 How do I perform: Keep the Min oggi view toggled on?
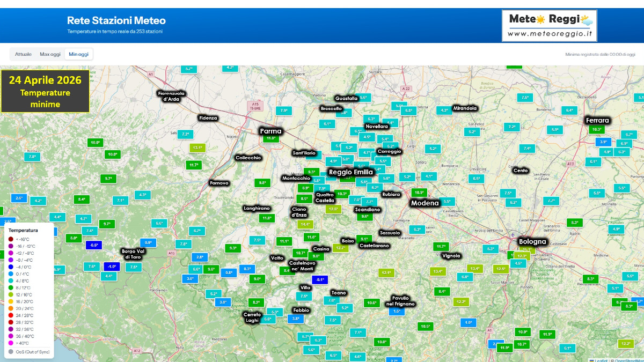point(78,54)
